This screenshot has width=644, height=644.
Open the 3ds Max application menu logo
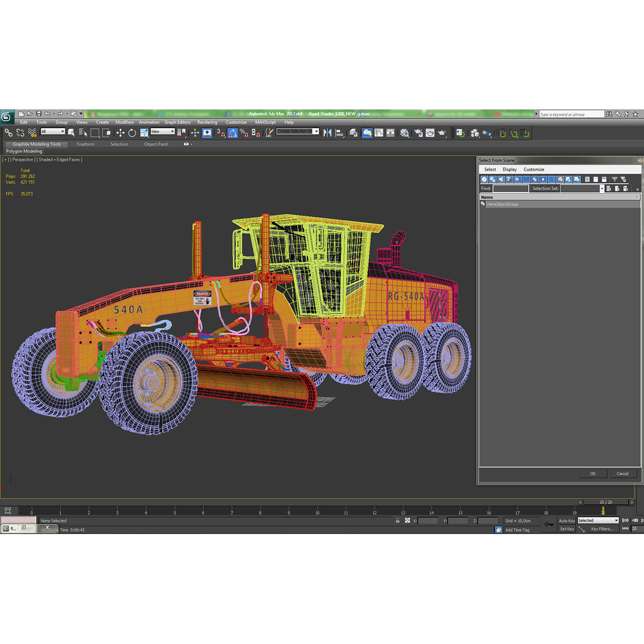click(x=7, y=117)
